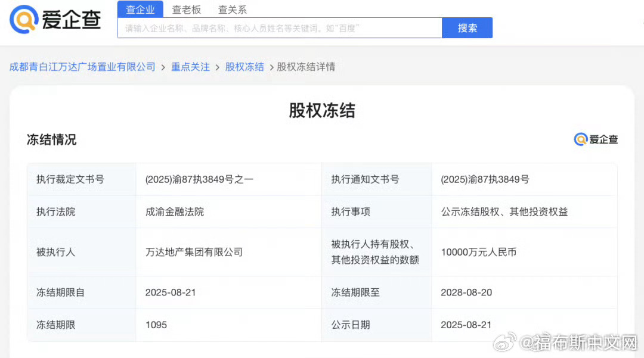This screenshot has width=644, height=358.
Task: Select 公示日期 value 2025-08-21
Action: (x=466, y=325)
